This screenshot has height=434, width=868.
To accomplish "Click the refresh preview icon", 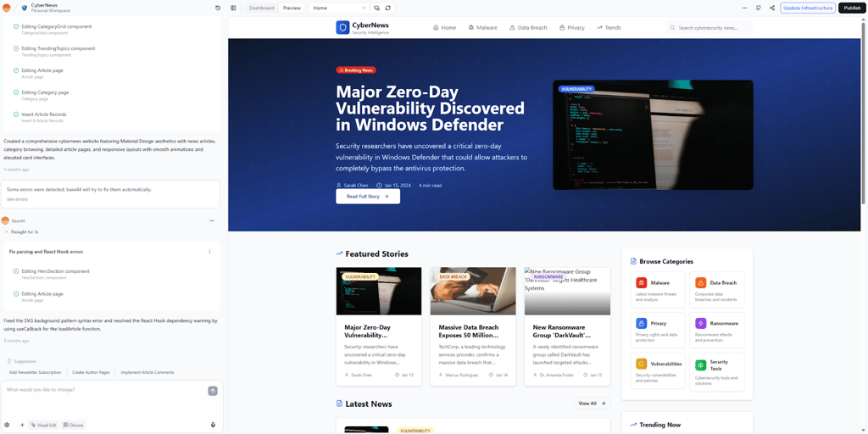I will click(388, 8).
